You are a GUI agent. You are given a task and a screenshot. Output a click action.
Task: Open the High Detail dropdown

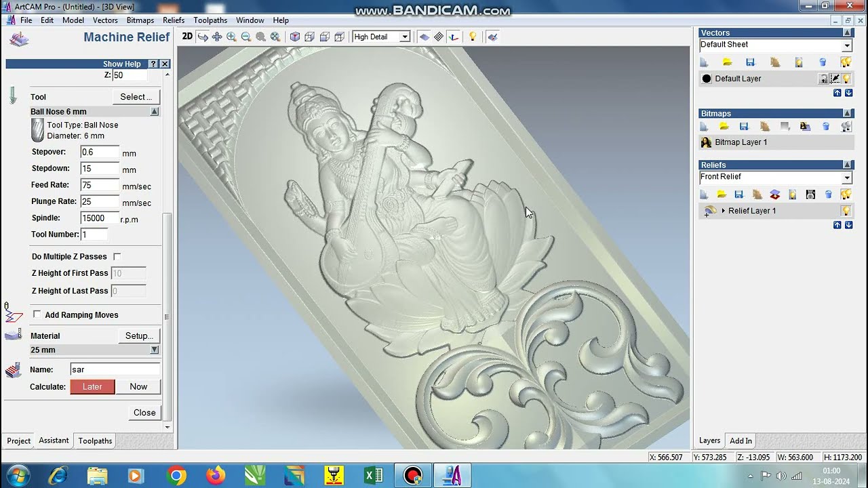coord(405,37)
